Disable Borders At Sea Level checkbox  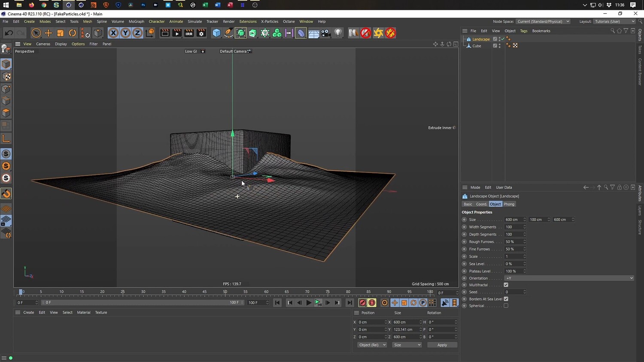tap(506, 299)
